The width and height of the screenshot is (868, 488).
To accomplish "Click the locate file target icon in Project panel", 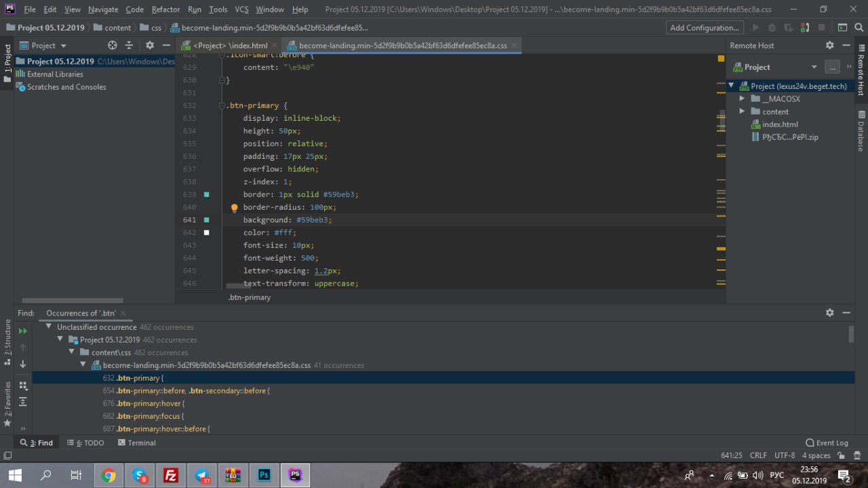I will pyautogui.click(x=113, y=45).
